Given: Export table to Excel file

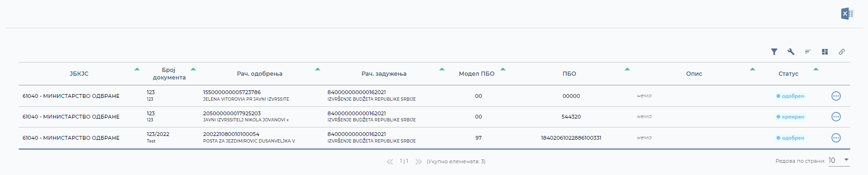Looking at the screenshot, I should (x=847, y=14).
